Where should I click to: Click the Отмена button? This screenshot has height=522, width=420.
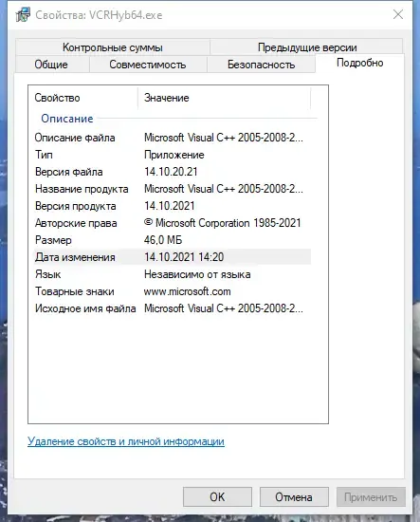coord(294,497)
